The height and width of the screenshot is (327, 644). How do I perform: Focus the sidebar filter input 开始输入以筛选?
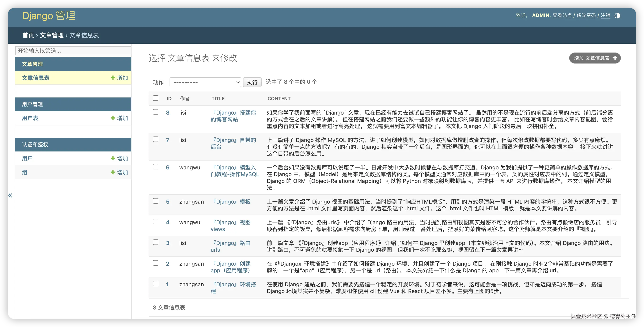tap(73, 51)
